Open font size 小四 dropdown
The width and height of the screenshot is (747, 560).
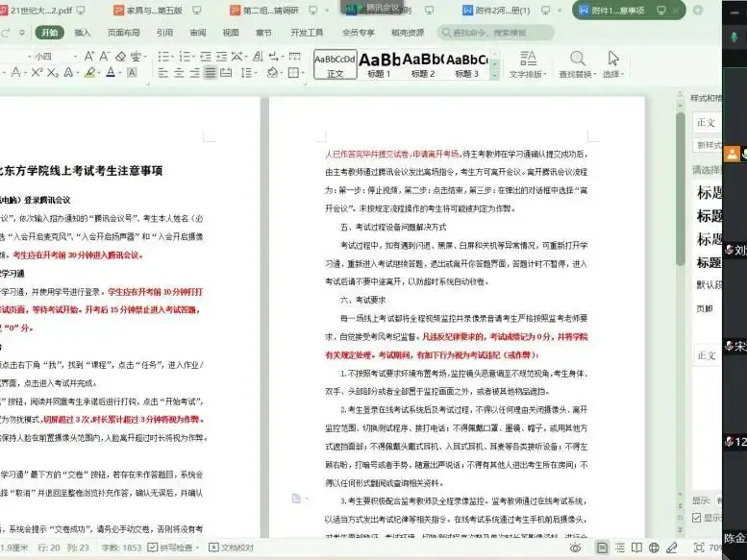(x=75, y=57)
